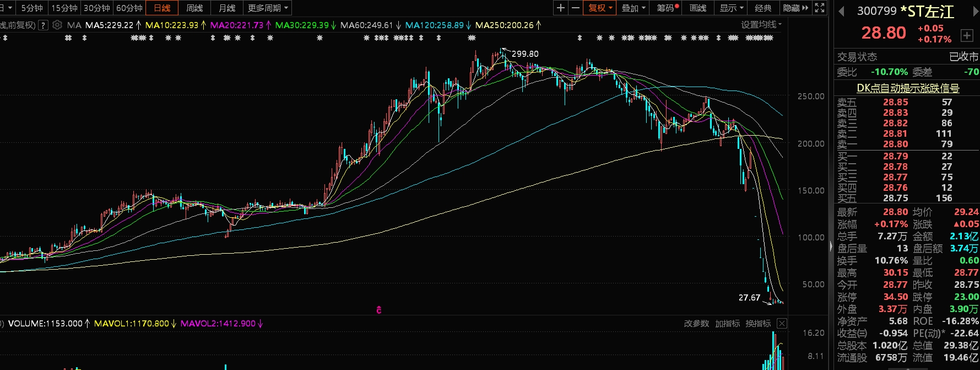This screenshot has width=980, height=370.
Task: Click the question mark help icon
Action: (x=43, y=25)
